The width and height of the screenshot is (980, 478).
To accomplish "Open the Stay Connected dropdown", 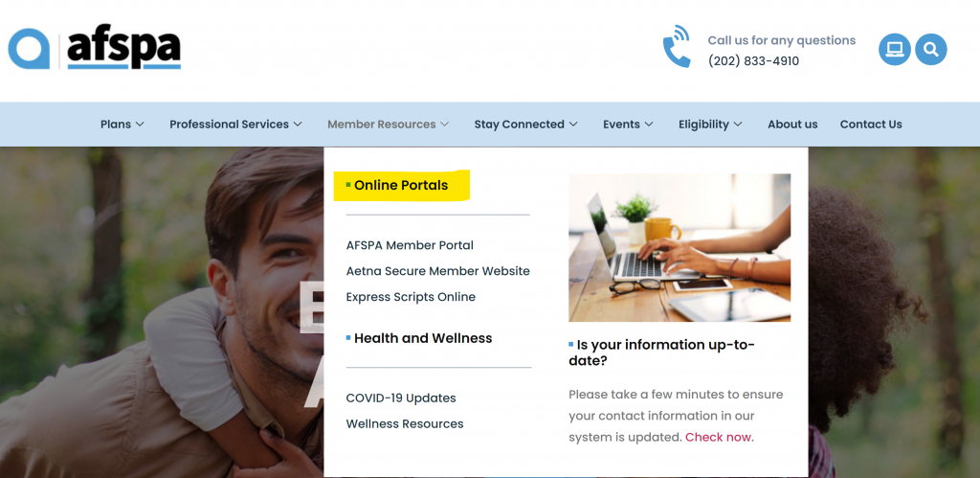I will [x=525, y=125].
